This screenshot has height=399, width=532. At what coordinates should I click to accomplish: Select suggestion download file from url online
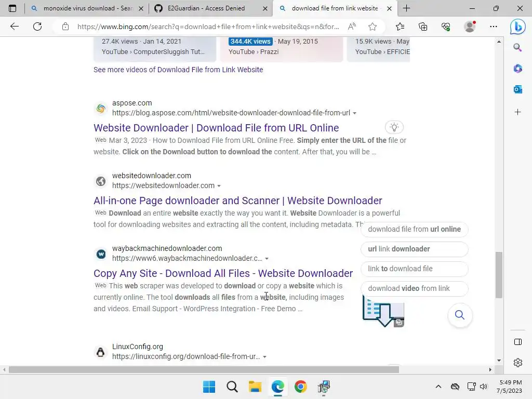414,229
